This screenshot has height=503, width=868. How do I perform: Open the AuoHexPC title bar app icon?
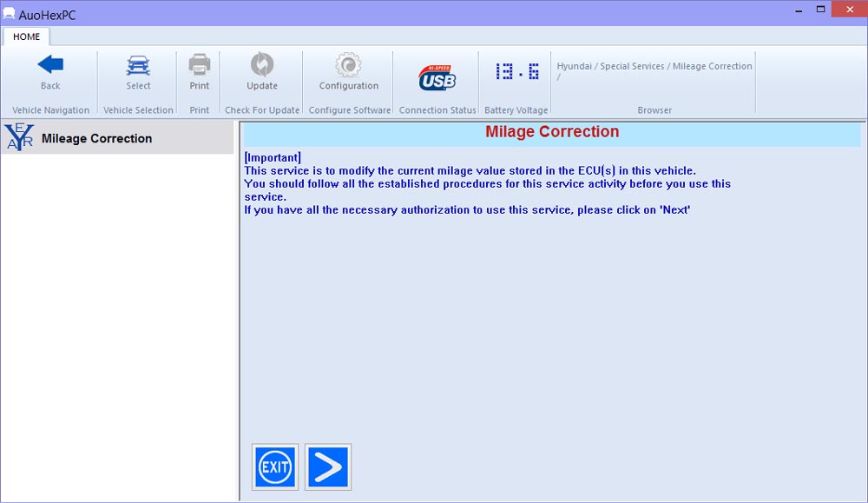(x=9, y=13)
